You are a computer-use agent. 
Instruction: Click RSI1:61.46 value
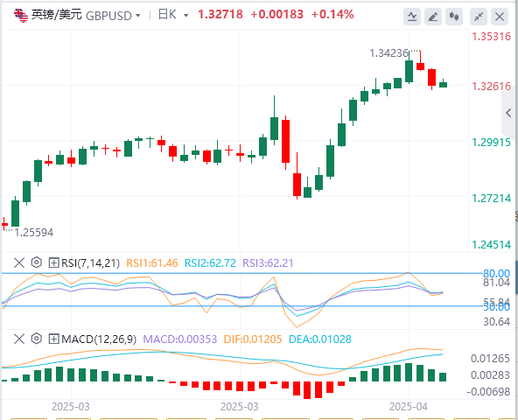click(152, 263)
